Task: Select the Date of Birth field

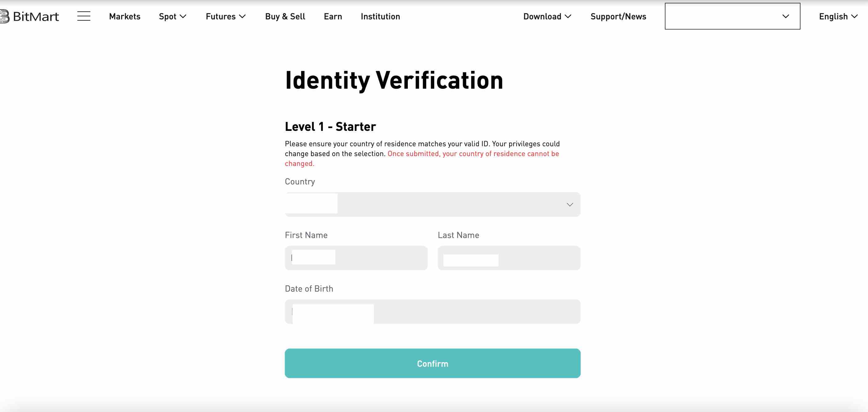Action: pos(432,311)
